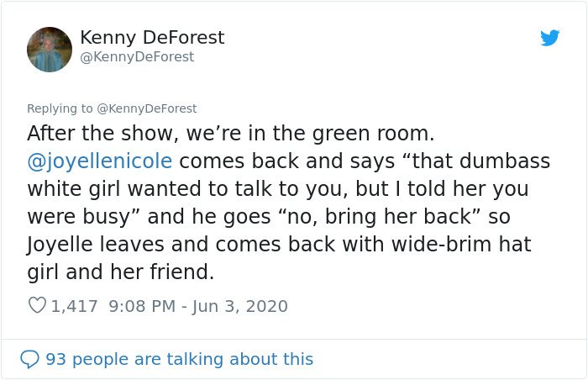This screenshot has width=588, height=380.
Task: Click the sentence about the green room
Action: tap(231, 134)
